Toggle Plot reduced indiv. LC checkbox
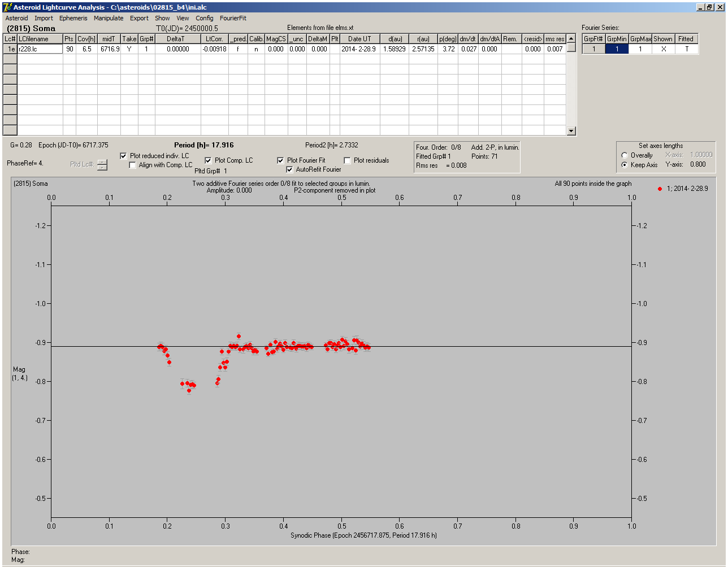 click(124, 156)
